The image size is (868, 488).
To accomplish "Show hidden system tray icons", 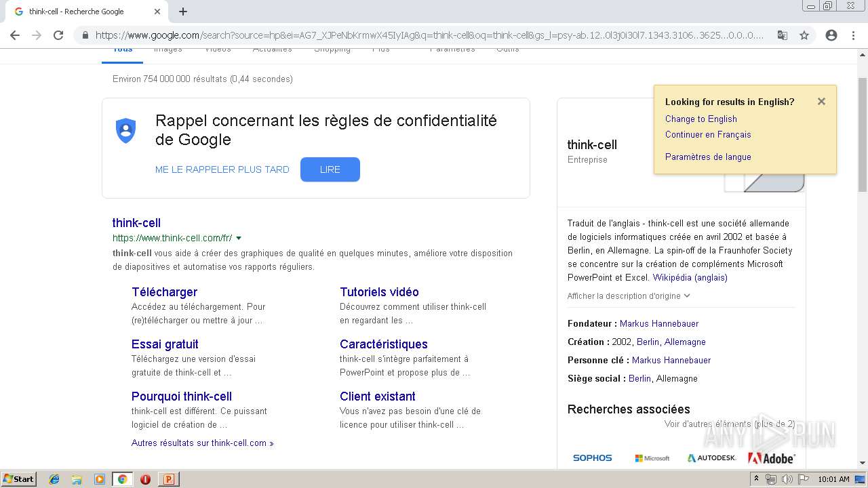I will click(x=757, y=479).
